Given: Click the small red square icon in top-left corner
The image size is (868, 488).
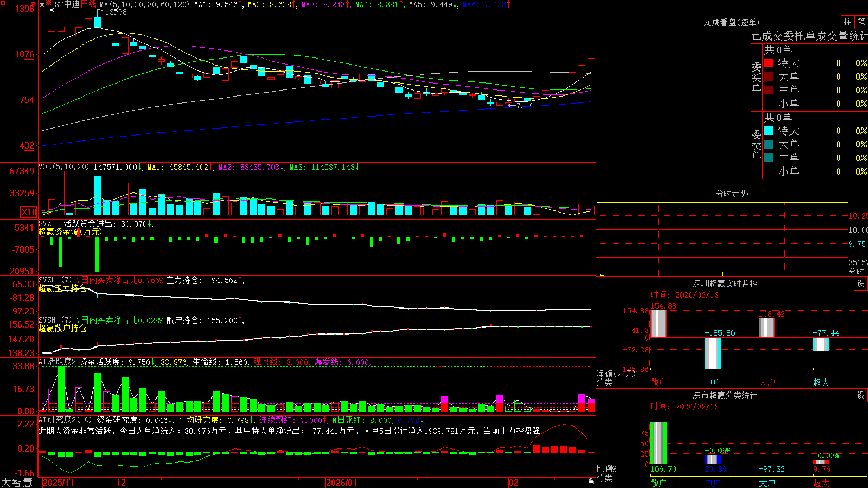Looking at the screenshot, I should 3,3.
